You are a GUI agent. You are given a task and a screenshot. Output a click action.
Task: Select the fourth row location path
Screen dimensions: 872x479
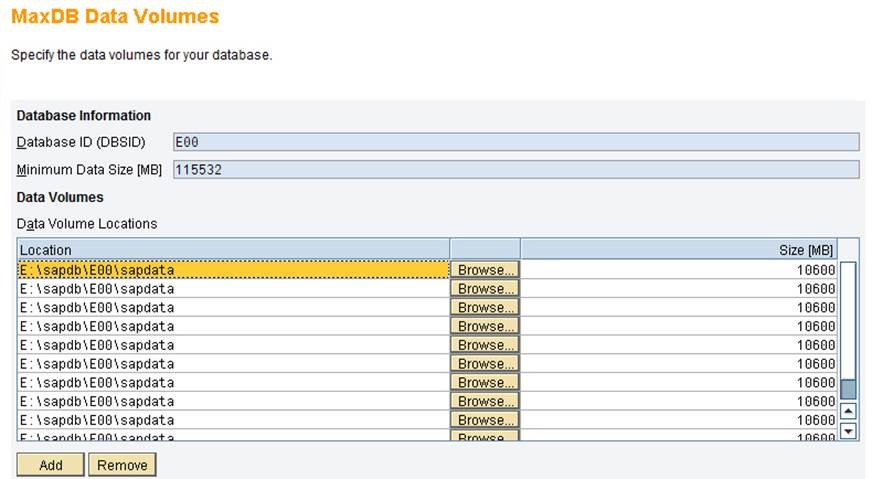(97, 327)
